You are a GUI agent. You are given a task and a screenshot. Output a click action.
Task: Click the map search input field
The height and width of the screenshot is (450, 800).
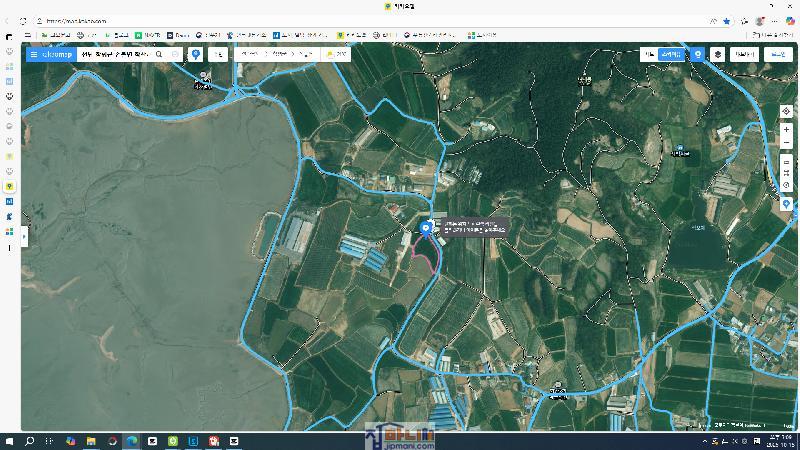(x=115, y=54)
